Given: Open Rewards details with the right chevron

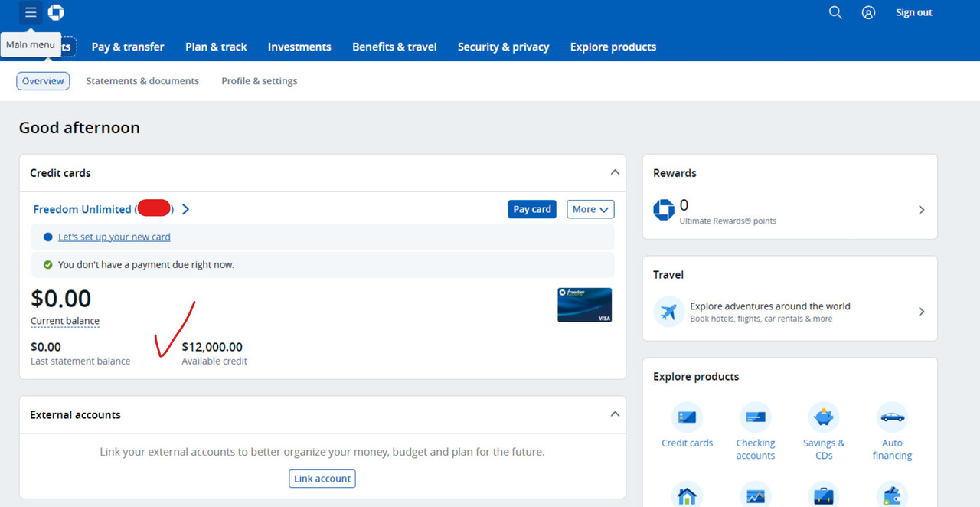Looking at the screenshot, I should [921, 210].
